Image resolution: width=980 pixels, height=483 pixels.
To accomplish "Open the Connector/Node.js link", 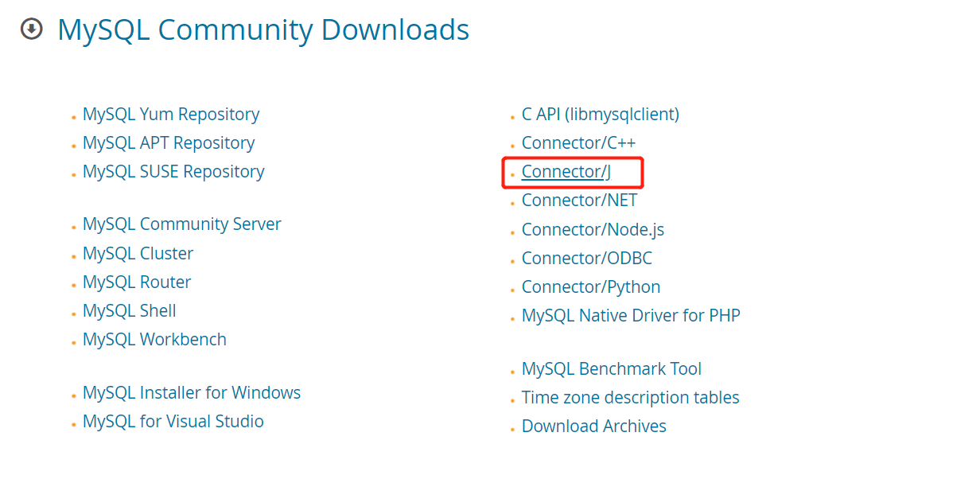I will [x=593, y=230].
